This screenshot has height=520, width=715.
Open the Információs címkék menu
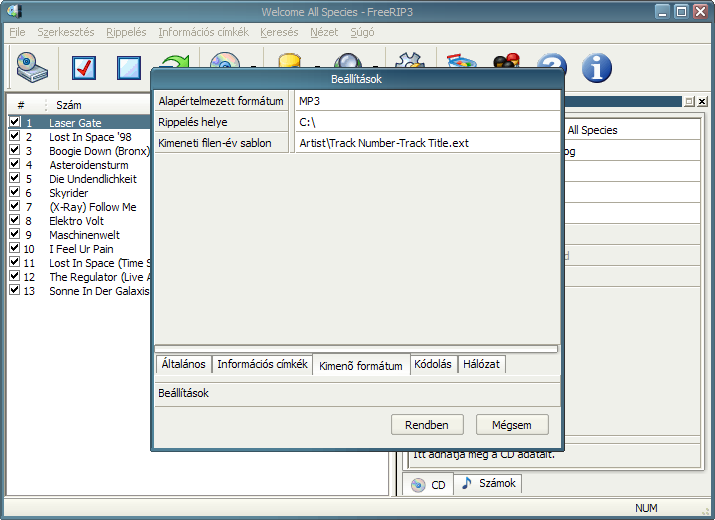(x=203, y=32)
